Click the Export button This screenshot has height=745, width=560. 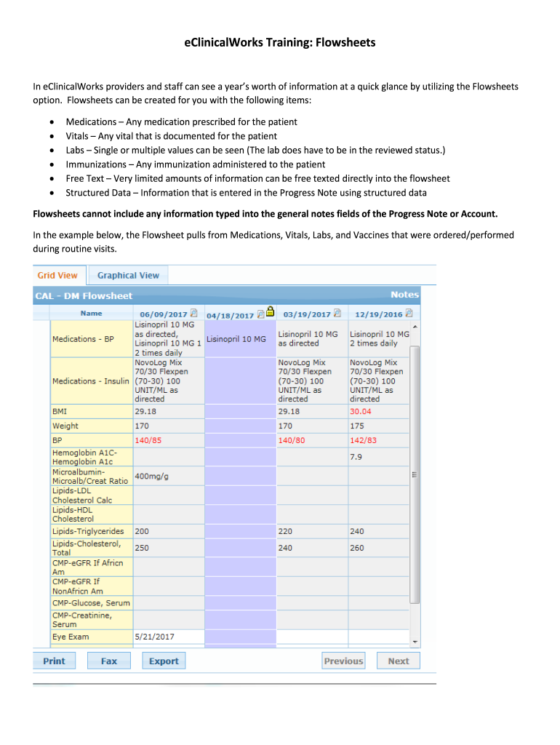coord(164,661)
